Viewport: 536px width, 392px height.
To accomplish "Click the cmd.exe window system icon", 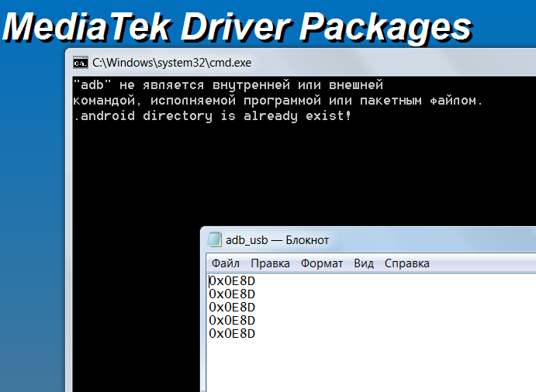I will pyautogui.click(x=81, y=63).
